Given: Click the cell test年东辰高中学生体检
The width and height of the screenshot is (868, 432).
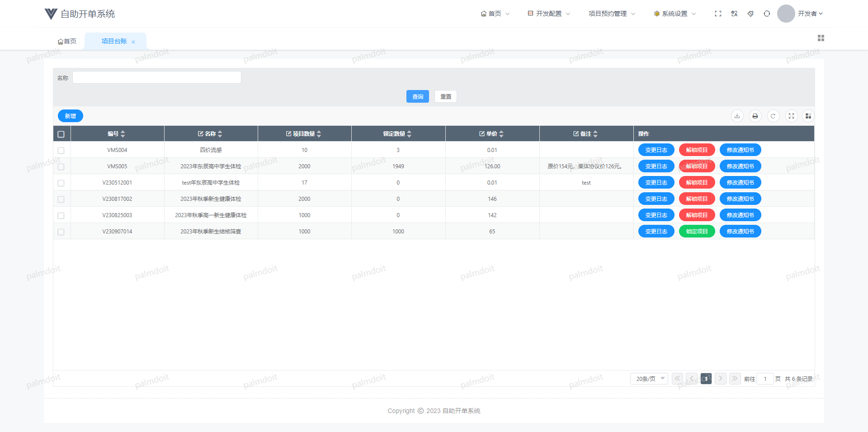Looking at the screenshot, I should [x=211, y=182].
